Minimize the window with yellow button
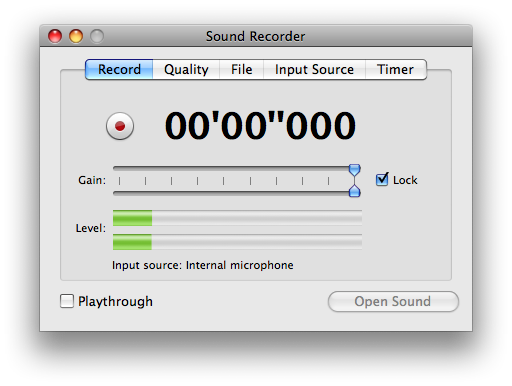512x386 pixels. (76, 36)
